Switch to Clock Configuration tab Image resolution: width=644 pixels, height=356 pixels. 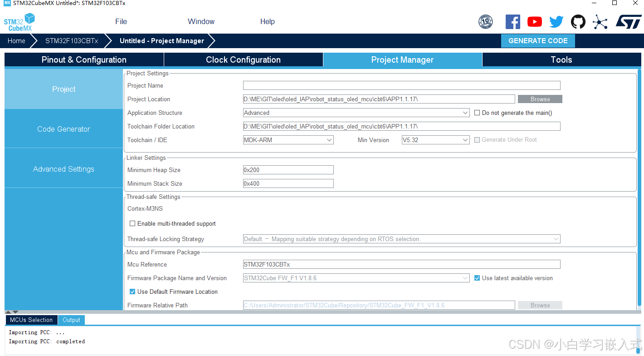pos(244,59)
